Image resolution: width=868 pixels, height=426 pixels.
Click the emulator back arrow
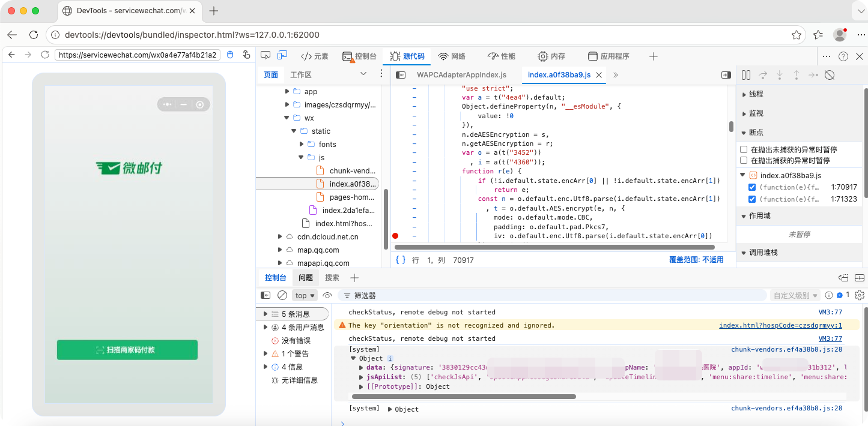[x=11, y=55]
